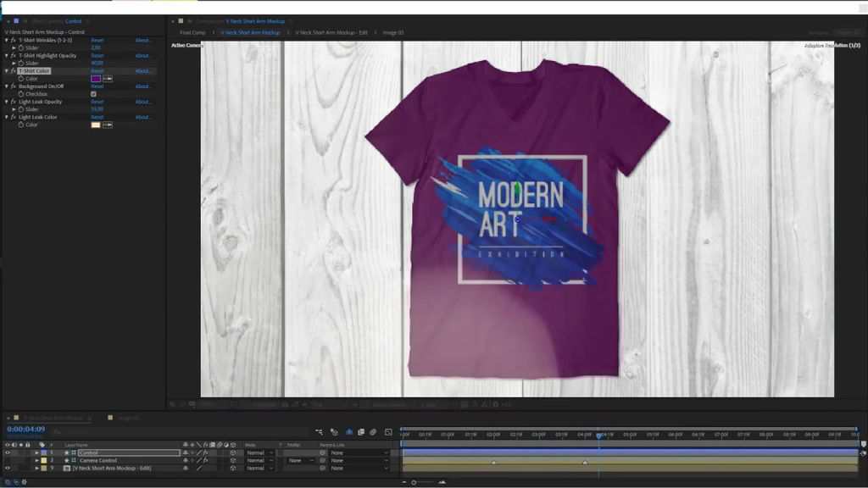Image resolution: width=868 pixels, height=488 pixels.
Task: Click the frame blending icon in timeline
Action: click(361, 432)
